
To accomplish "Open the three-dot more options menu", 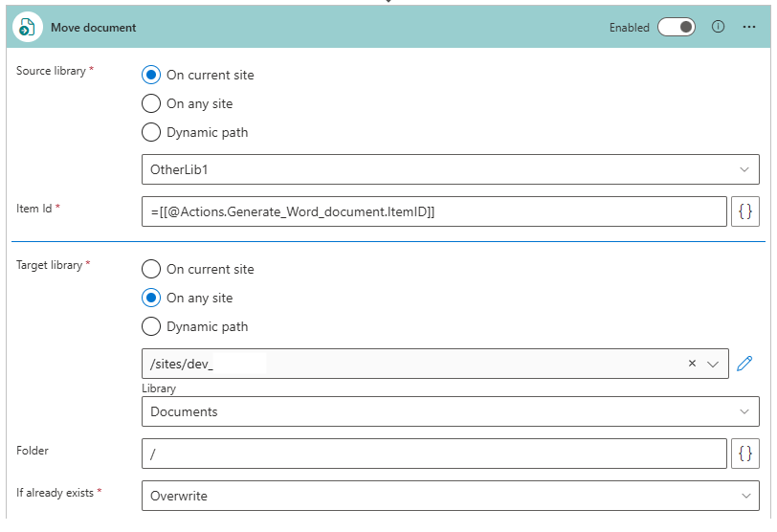I will 749,27.
